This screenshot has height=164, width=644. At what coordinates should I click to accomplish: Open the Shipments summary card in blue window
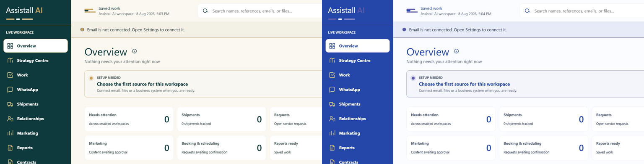543,119
